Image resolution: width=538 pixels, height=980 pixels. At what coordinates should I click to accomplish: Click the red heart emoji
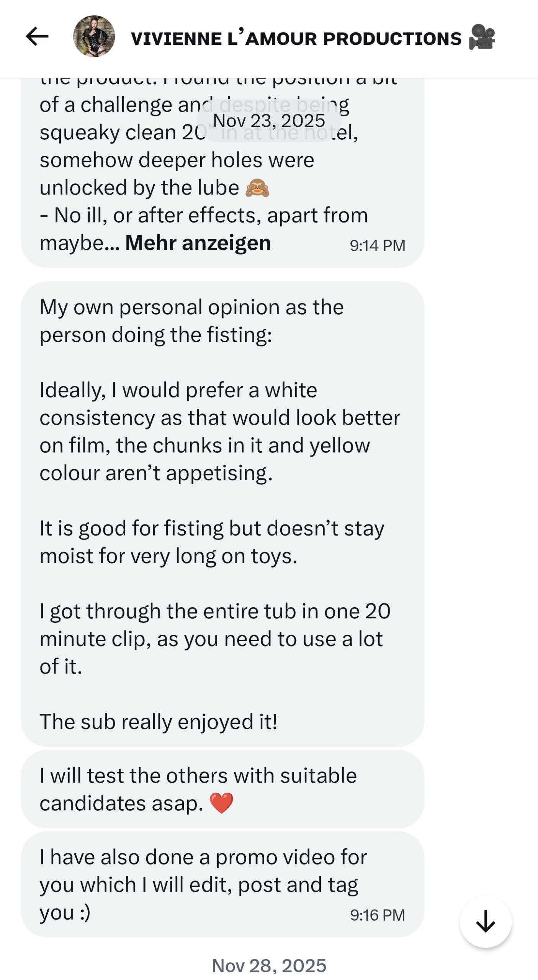click(221, 803)
